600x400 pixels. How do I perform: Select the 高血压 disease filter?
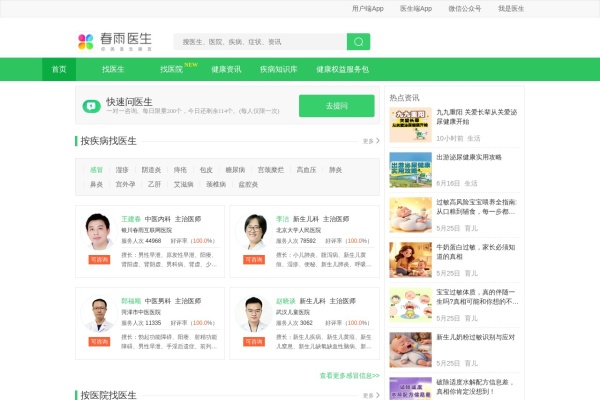pyautogui.click(x=306, y=170)
